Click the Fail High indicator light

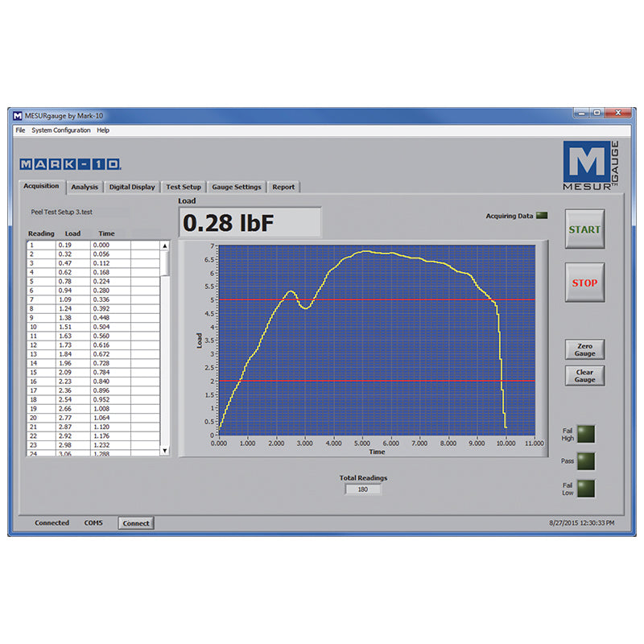[584, 432]
